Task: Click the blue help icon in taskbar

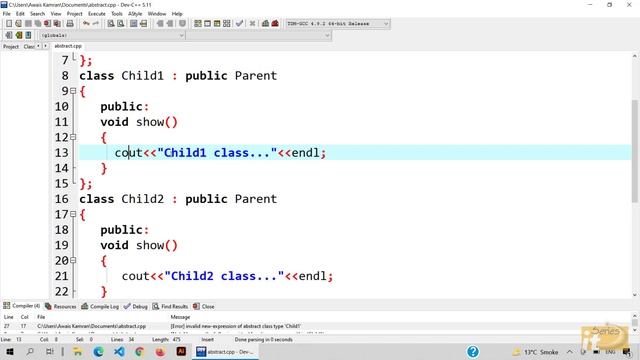Action: pyautogui.click(x=473, y=352)
